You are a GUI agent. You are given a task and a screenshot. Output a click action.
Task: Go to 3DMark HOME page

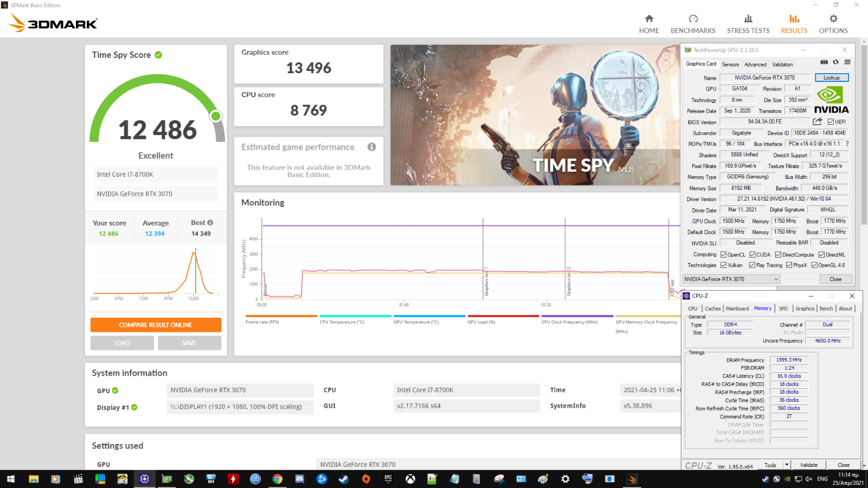pos(649,24)
